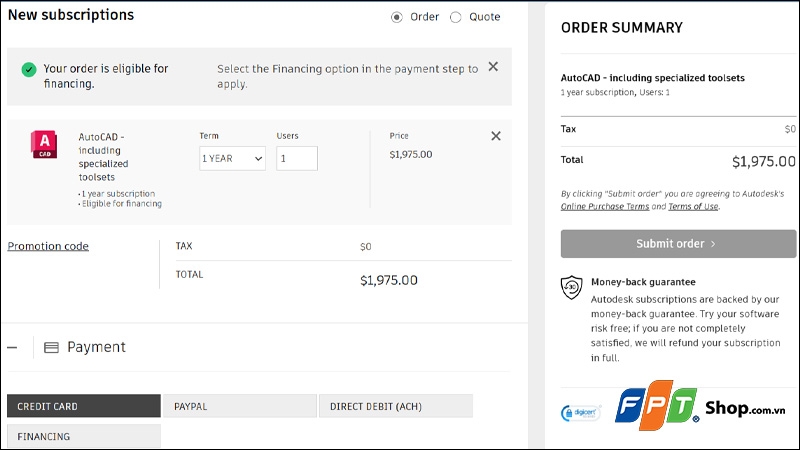Click the credit card Payment section icon
The width and height of the screenshot is (800, 450).
[51, 348]
